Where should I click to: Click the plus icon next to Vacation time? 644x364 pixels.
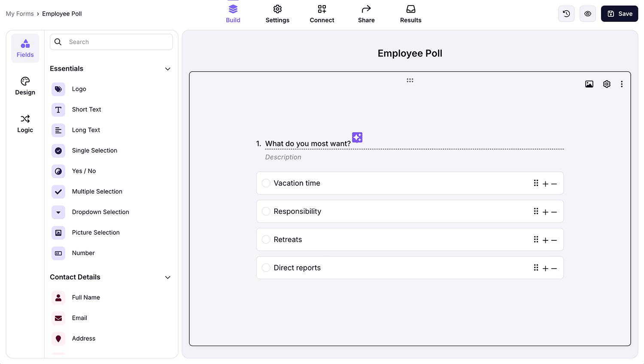[545, 183]
